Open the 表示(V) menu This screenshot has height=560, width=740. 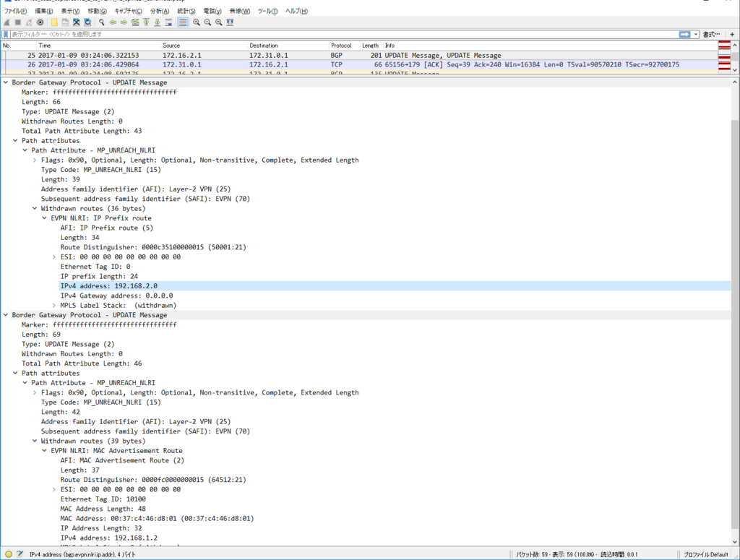point(70,11)
